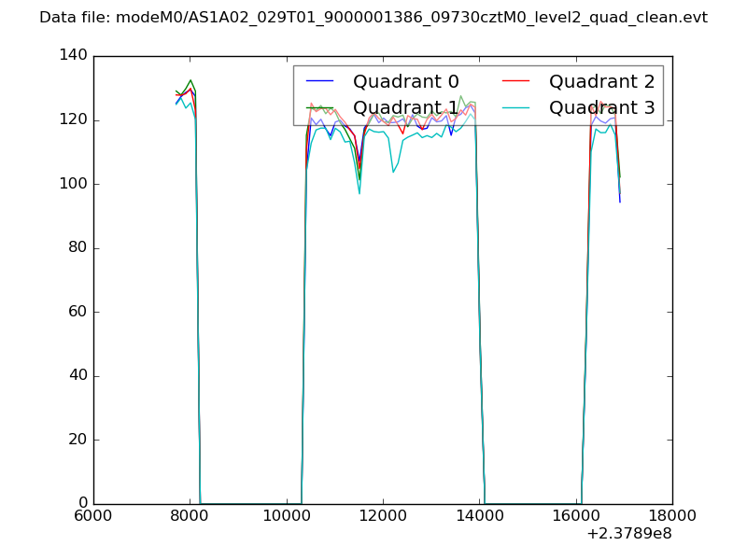
Task: Click the green Quadrant 1 legend line
Action: click(320, 107)
